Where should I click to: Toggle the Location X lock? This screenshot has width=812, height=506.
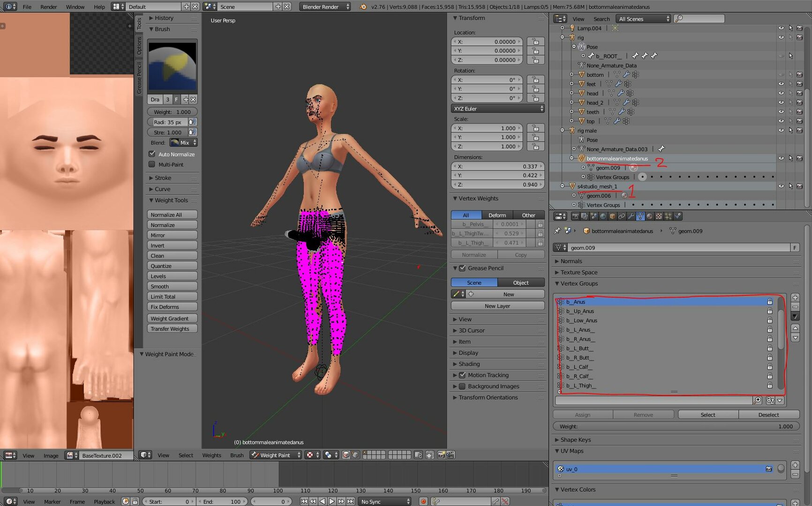pos(535,42)
